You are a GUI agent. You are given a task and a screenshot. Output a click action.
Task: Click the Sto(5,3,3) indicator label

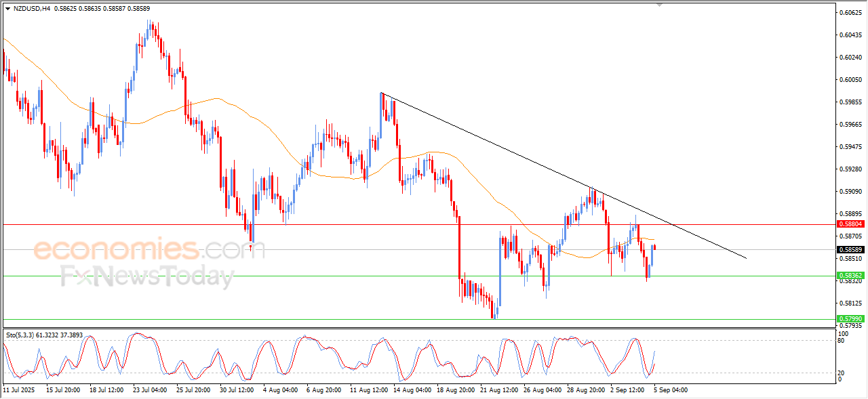tap(20, 335)
